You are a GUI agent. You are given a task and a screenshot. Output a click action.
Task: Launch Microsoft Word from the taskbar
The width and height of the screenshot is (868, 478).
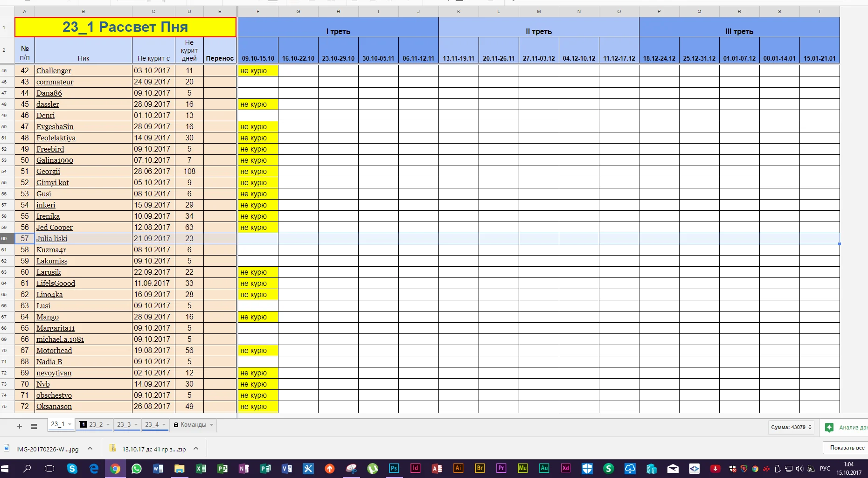158,469
